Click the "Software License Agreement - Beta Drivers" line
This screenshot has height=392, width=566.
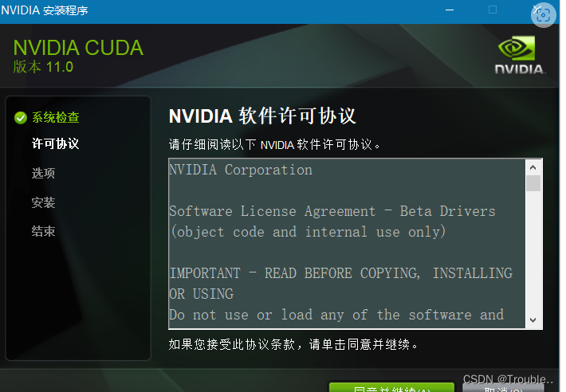[x=332, y=211]
